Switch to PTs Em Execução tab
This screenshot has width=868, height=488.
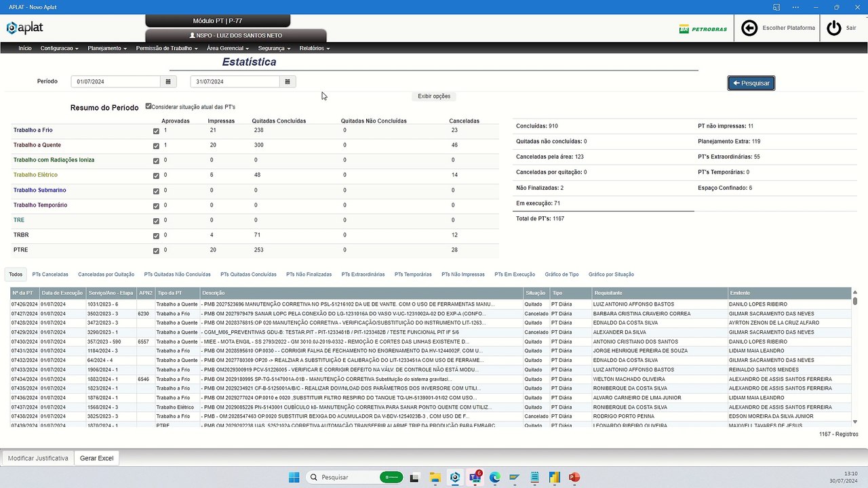point(515,274)
